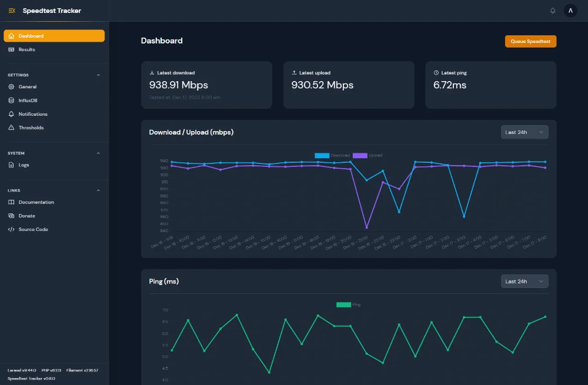Screen dimensions: 588x385
Task: Click the Donate cash icon
Action: pyautogui.click(x=11, y=216)
